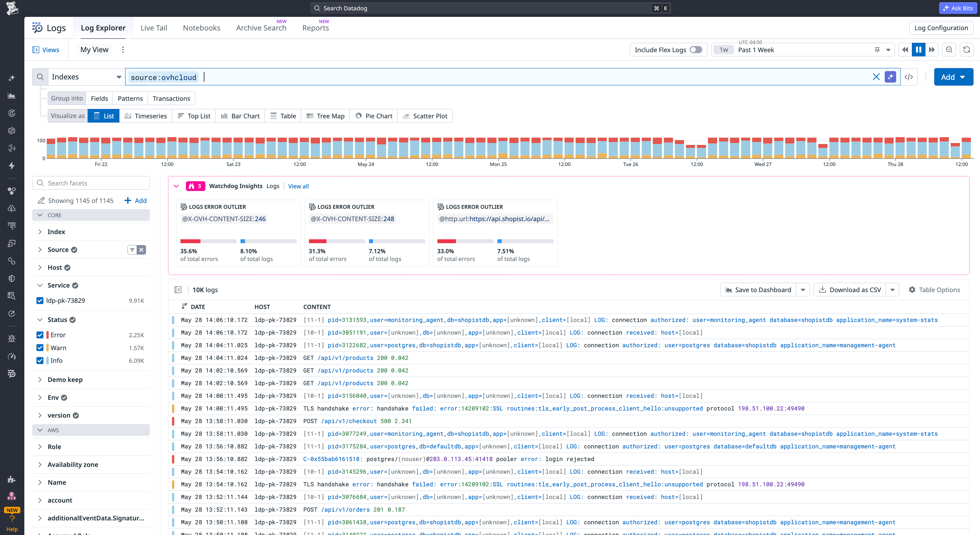Click the Search facets field
The image size is (980, 535).
click(91, 183)
